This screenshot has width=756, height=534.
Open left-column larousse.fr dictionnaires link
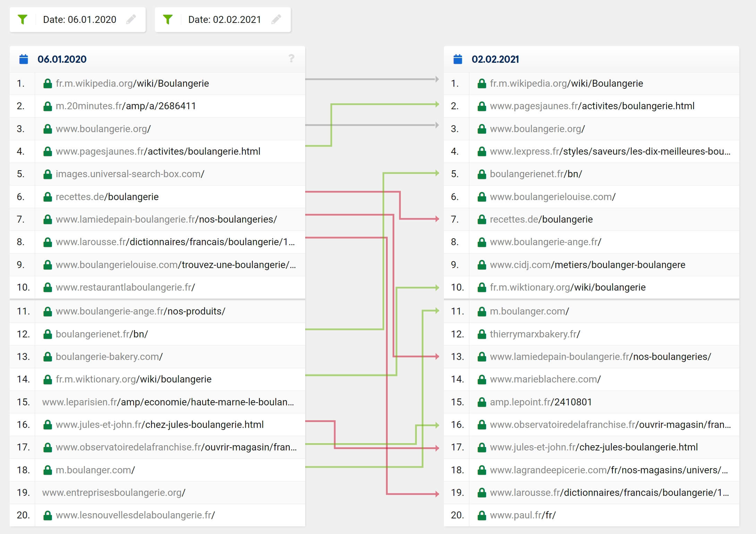pos(175,242)
